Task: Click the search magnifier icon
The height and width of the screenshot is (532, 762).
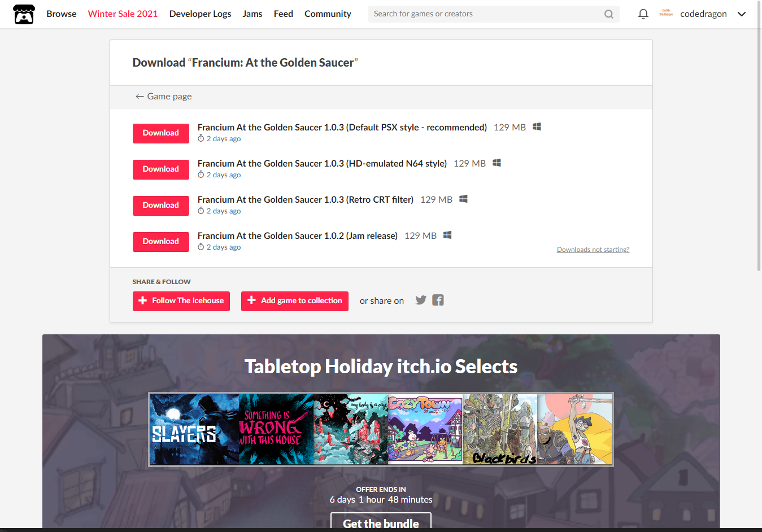Action: tap(608, 14)
